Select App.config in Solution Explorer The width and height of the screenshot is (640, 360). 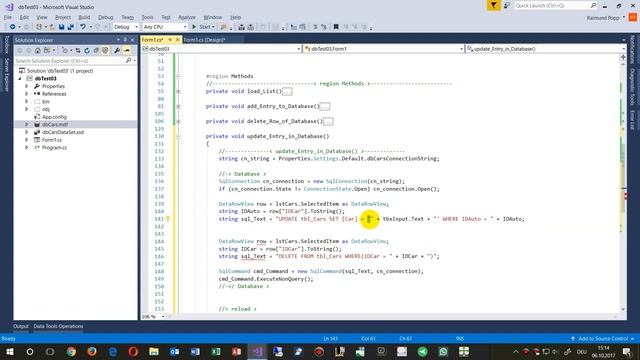54,117
